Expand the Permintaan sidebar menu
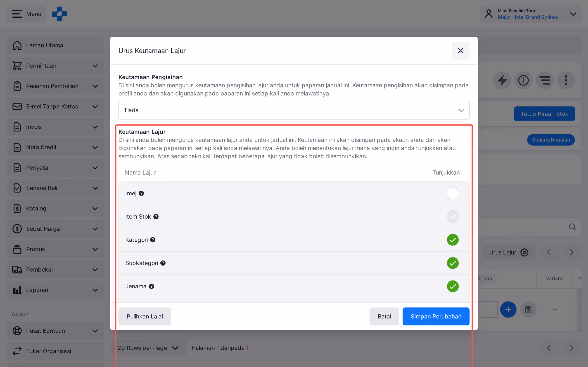588x367 pixels. 55,66
